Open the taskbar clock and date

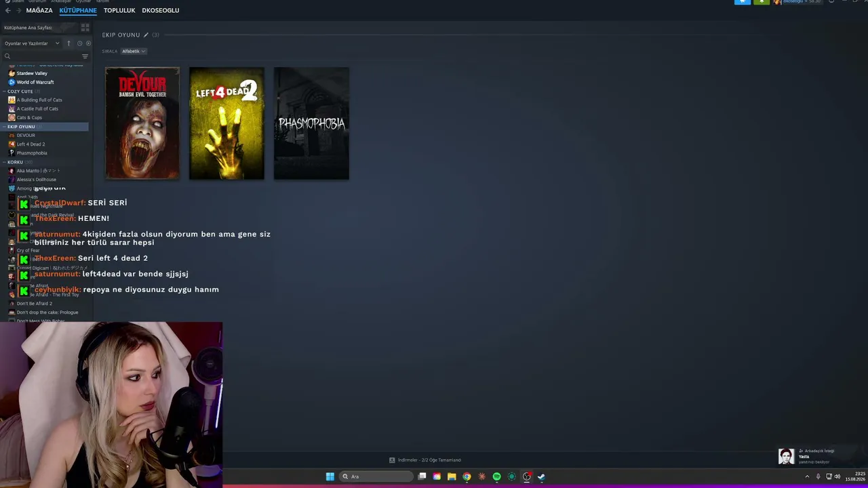(x=855, y=476)
